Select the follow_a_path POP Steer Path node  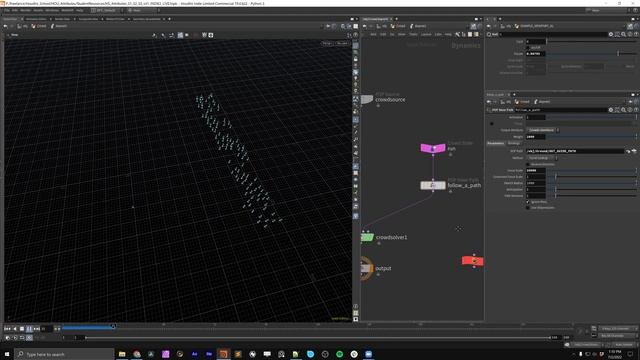[x=433, y=185]
